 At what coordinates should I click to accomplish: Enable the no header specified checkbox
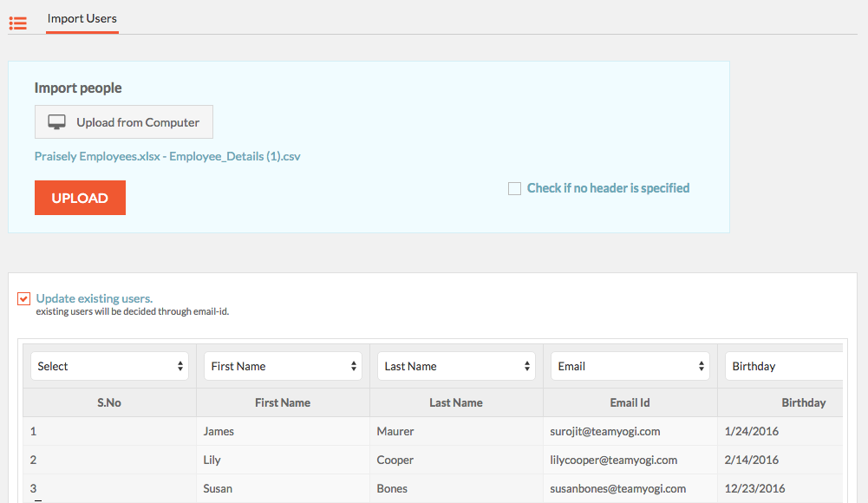tap(514, 189)
